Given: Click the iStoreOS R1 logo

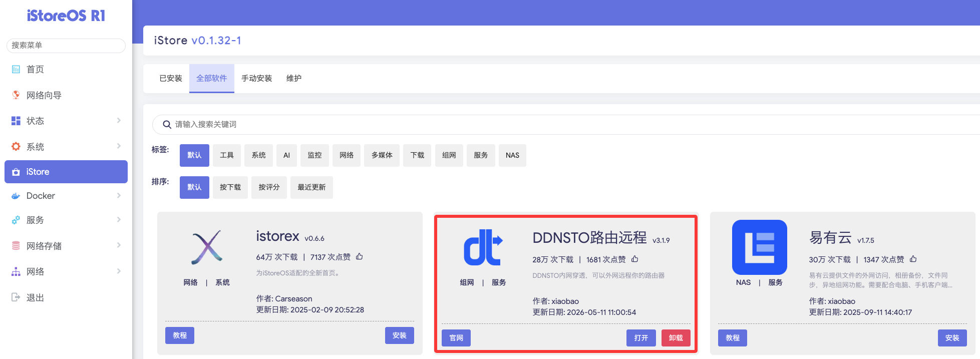Looking at the screenshot, I should [66, 16].
